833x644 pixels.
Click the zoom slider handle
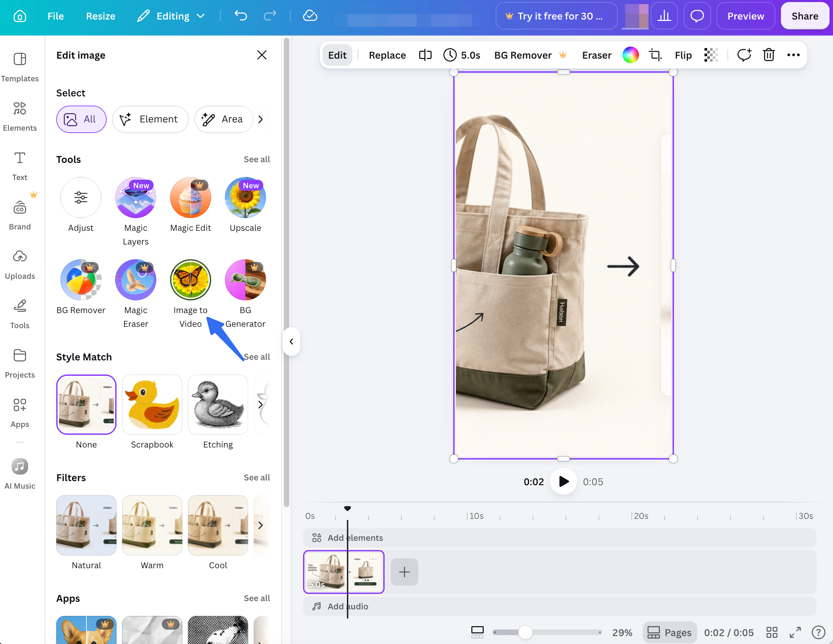525,633
